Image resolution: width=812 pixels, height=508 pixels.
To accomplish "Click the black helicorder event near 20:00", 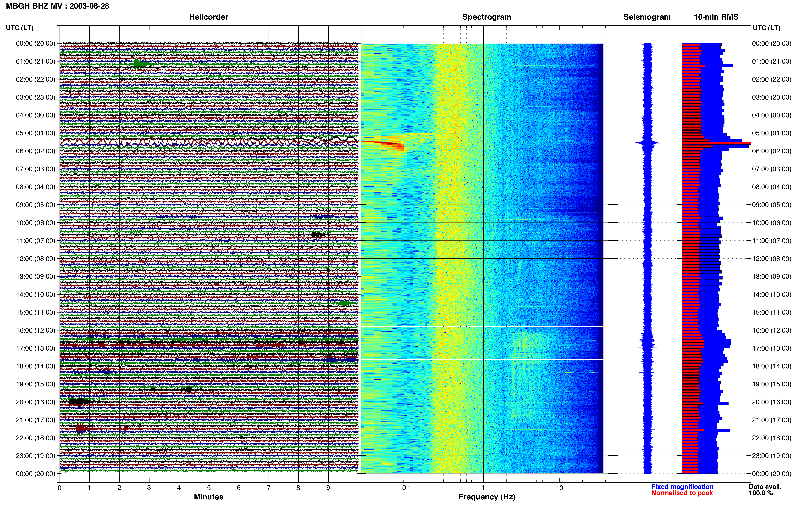I will coord(80,402).
